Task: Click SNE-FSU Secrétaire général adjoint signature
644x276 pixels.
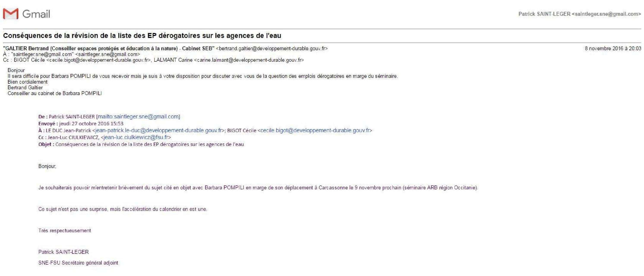Action: pyautogui.click(x=78, y=263)
